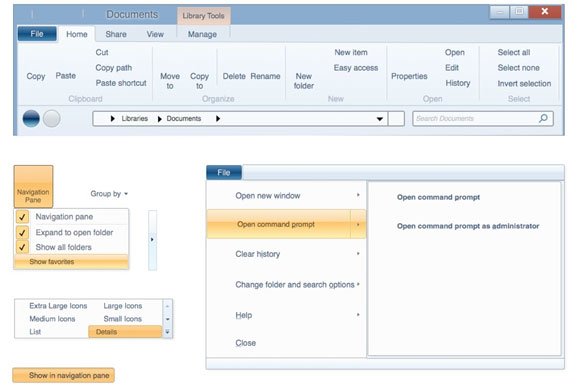Choose Open new window in the File menu

point(268,196)
